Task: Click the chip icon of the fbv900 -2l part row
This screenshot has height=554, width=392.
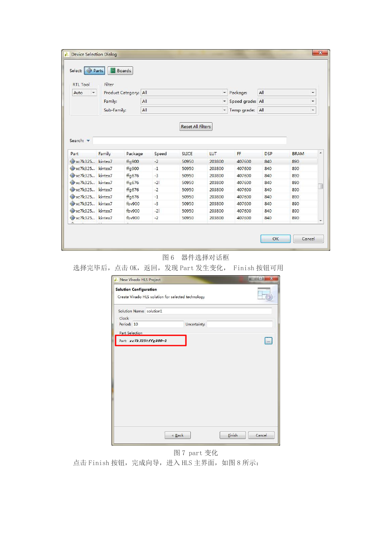Action: pyautogui.click(x=72, y=211)
